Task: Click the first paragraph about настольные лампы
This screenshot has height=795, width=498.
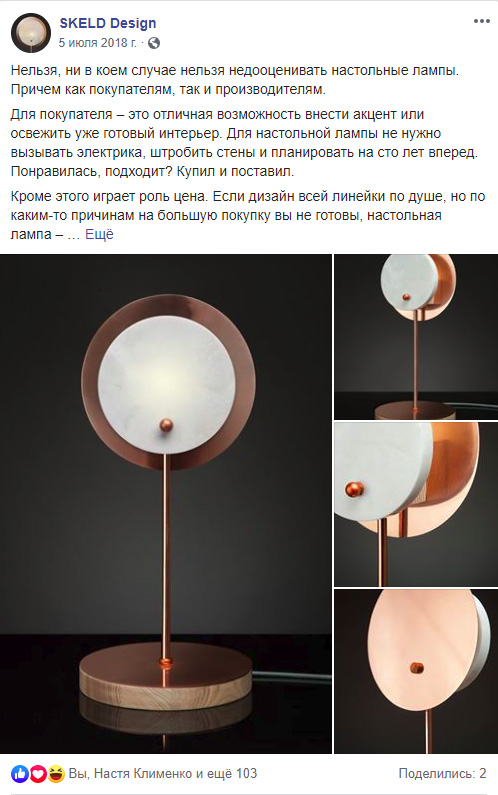Action: 235,80
